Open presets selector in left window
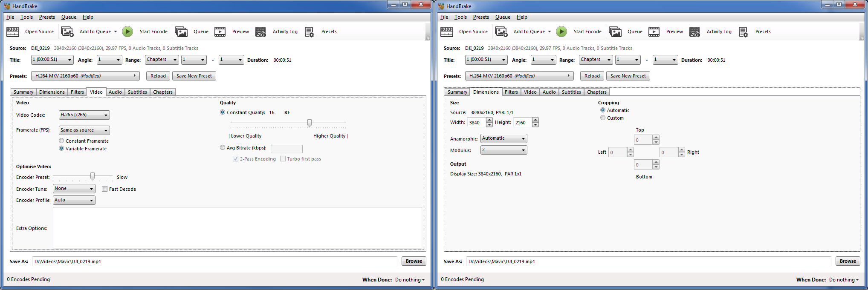This screenshot has width=868, height=290. point(85,76)
